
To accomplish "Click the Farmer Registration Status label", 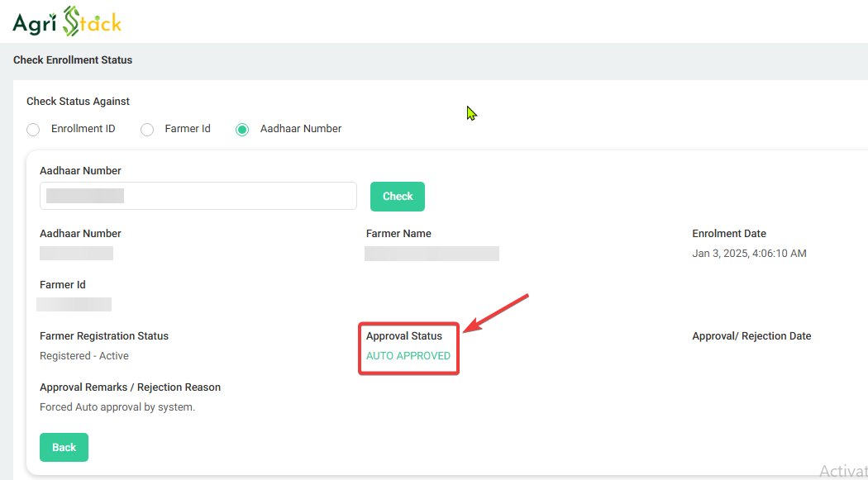I will 104,336.
